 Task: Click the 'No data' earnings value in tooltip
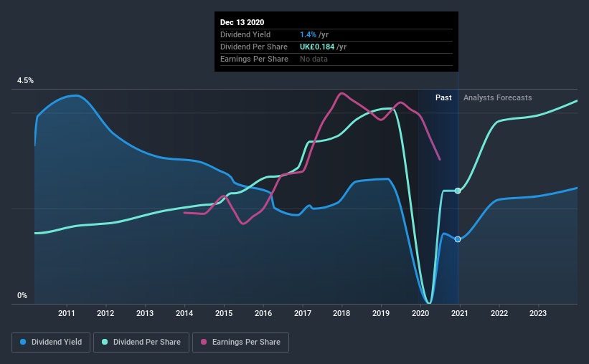(314, 59)
